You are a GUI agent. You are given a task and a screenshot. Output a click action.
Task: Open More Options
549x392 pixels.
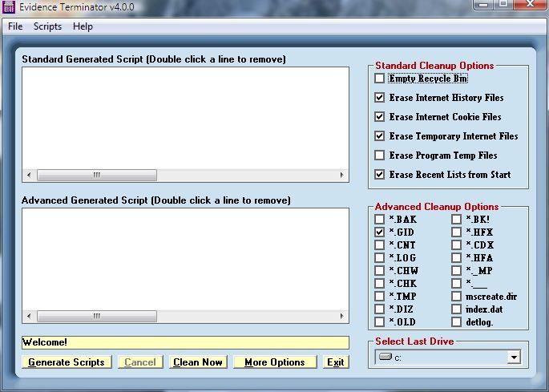click(275, 362)
